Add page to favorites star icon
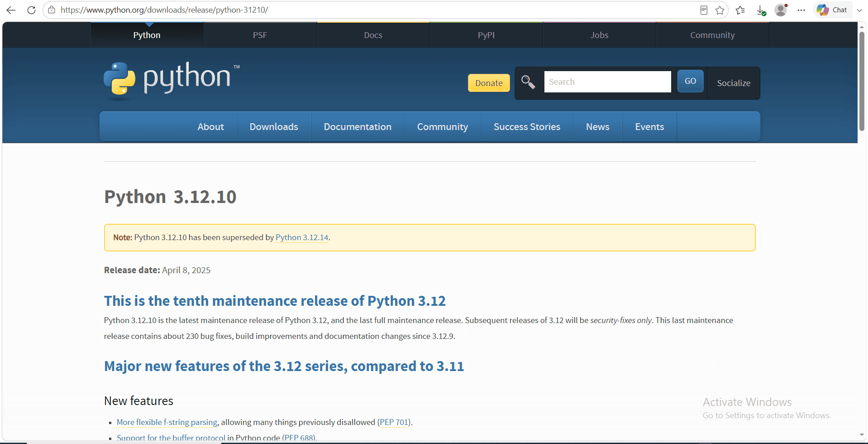 click(720, 10)
